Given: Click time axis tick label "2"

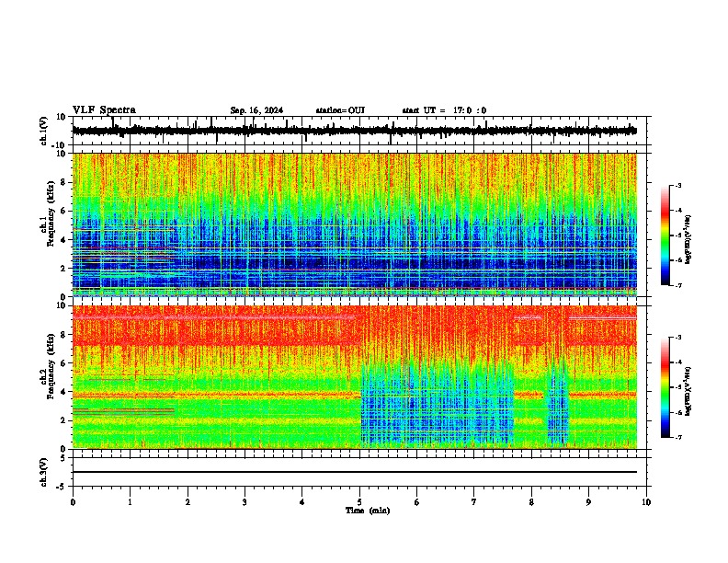Looking at the screenshot, I should tap(188, 502).
